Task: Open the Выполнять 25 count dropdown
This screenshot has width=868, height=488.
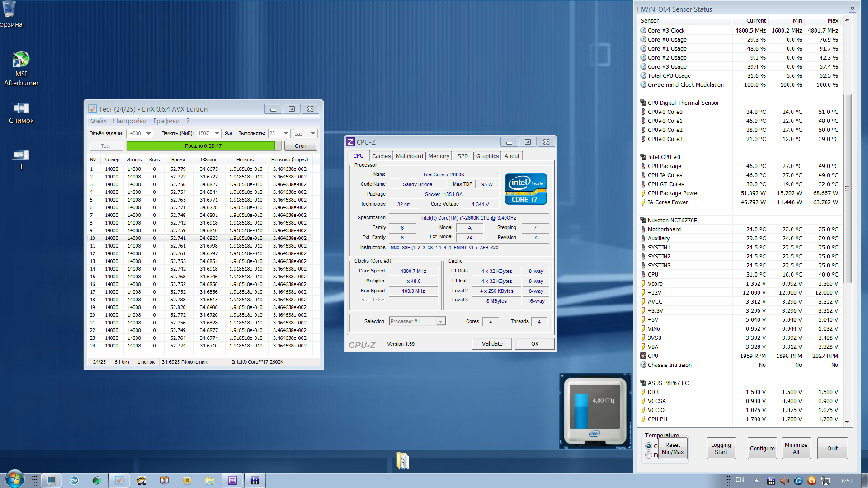Action: 286,133
